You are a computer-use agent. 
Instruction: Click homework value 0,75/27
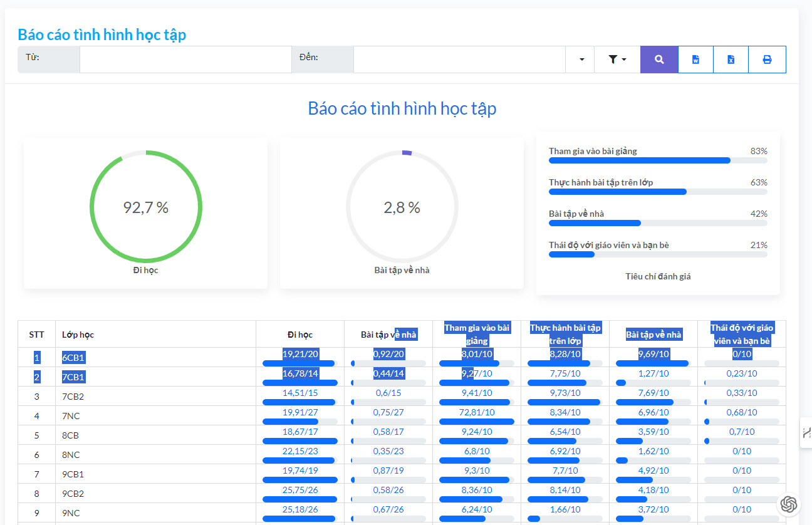click(x=388, y=412)
